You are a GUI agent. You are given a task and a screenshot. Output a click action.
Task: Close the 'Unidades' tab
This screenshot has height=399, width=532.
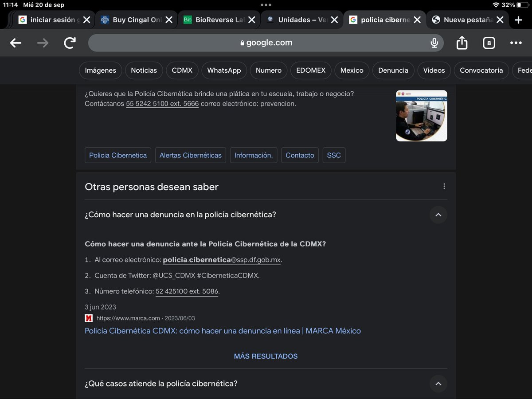(x=334, y=20)
